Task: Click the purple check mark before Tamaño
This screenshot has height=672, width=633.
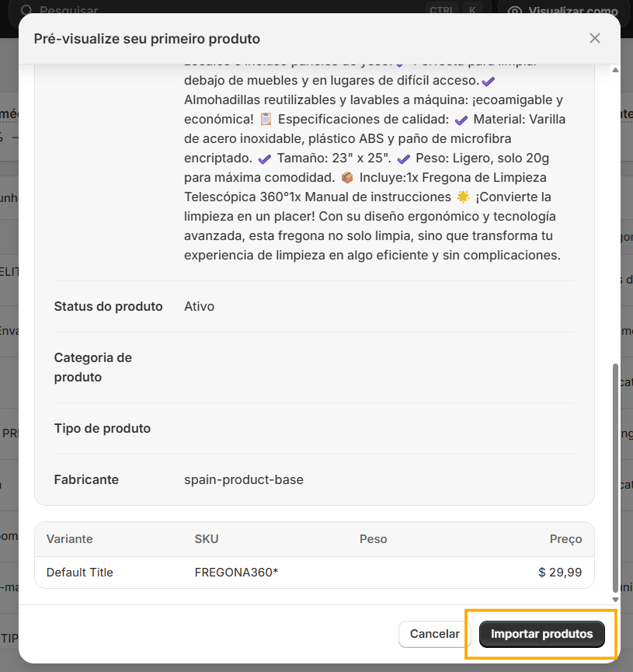Action: [x=264, y=159]
